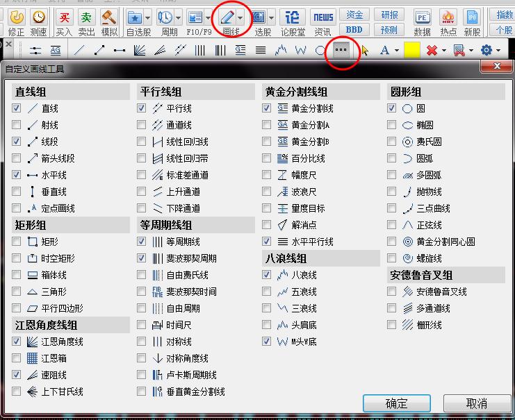515x420 pixels.
Task: Expand the 自选股 dropdown arrow
Action: click(x=147, y=18)
